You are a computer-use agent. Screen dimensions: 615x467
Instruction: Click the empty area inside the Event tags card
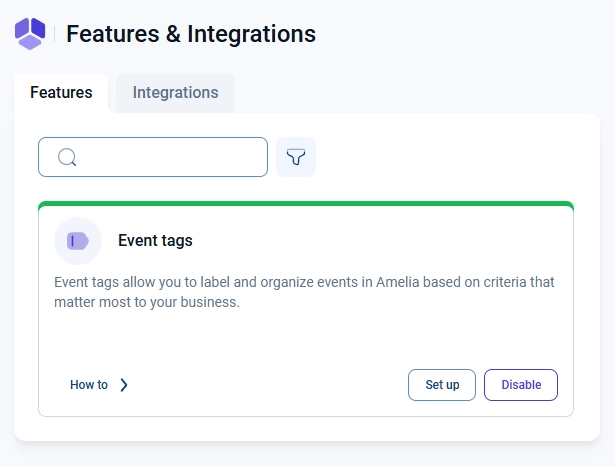(x=306, y=339)
